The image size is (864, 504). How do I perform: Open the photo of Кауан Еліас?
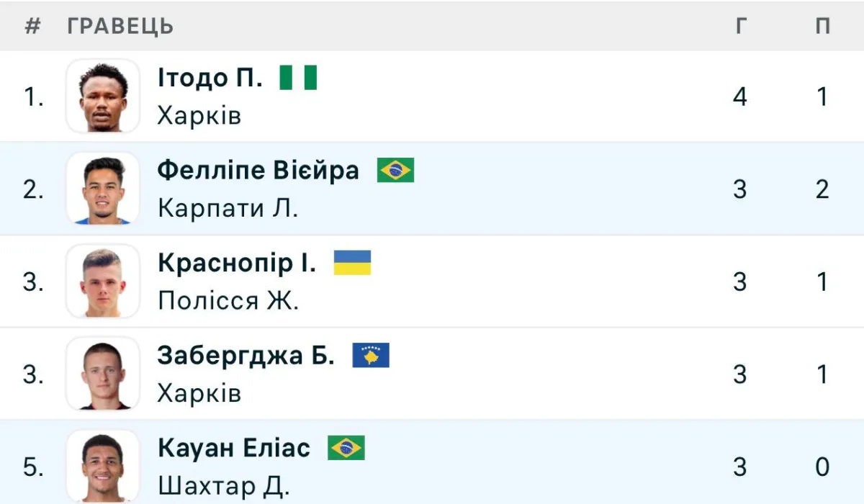tap(103, 467)
